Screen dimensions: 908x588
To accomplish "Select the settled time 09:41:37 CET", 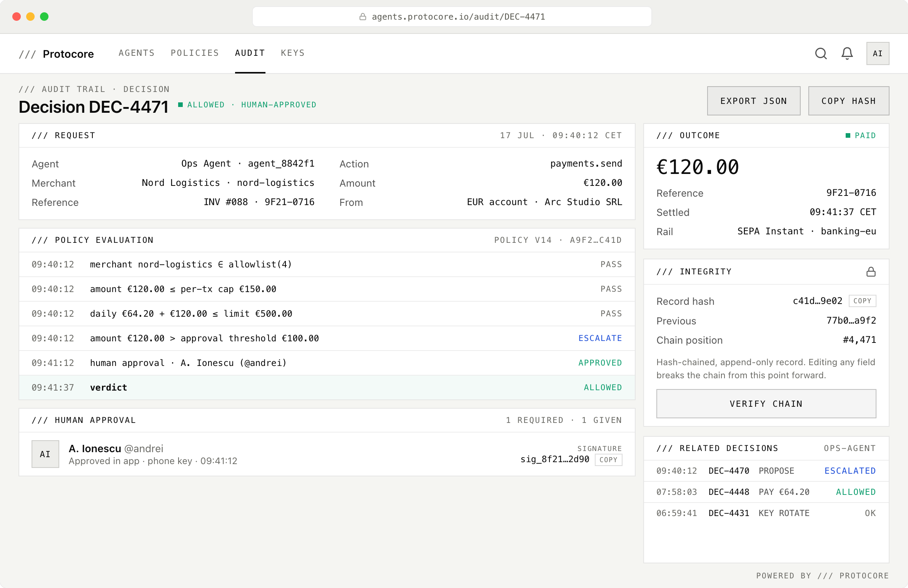I will [x=843, y=212].
